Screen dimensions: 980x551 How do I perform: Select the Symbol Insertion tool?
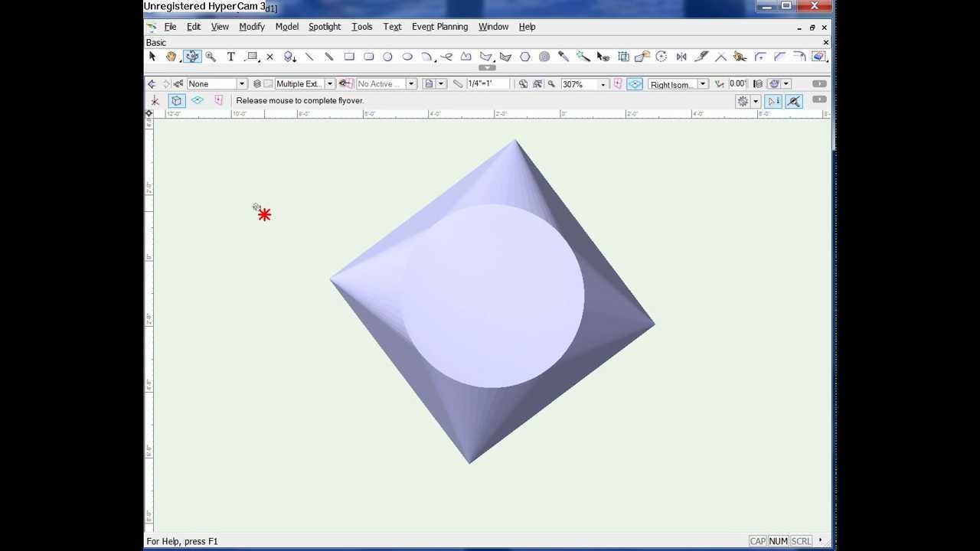(x=289, y=57)
